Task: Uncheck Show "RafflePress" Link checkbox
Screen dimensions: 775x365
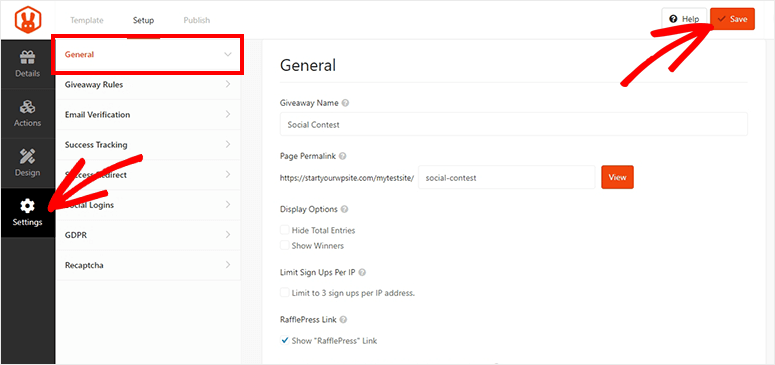Action: tap(285, 340)
